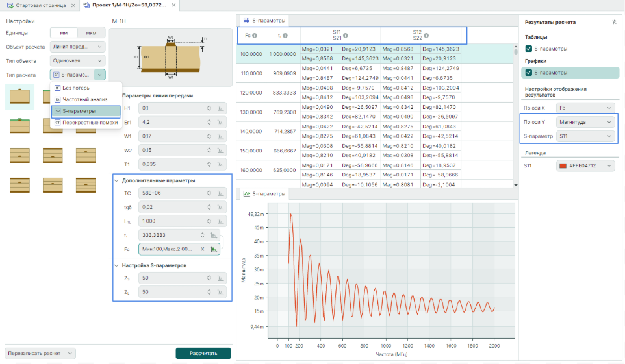Toggle S-параметры checkbox under Графики
Image resolution: width=625 pixels, height=364 pixels.
528,73
